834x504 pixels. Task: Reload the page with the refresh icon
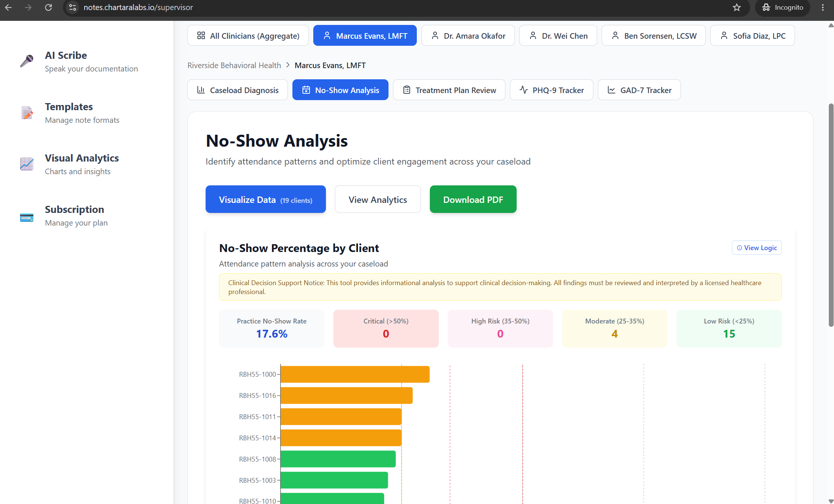(48, 7)
